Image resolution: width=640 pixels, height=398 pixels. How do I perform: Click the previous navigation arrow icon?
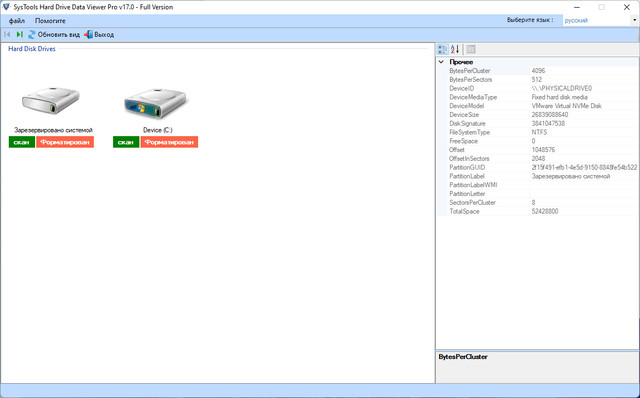(x=7, y=35)
